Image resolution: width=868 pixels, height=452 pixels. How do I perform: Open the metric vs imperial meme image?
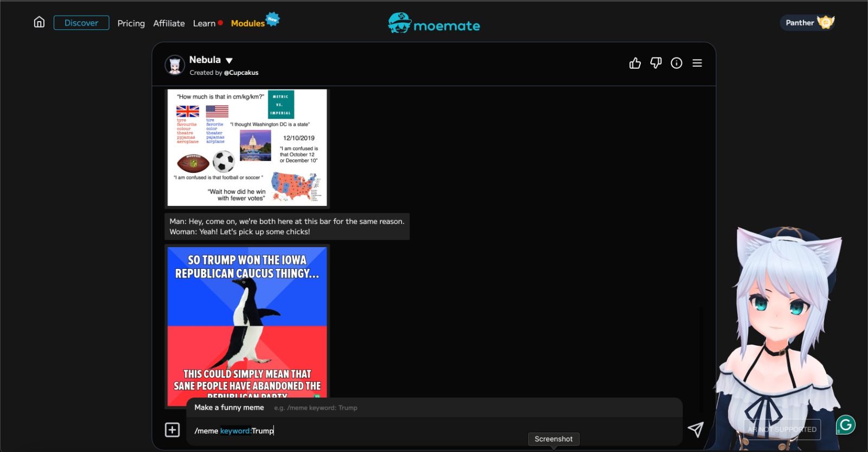pos(247,147)
